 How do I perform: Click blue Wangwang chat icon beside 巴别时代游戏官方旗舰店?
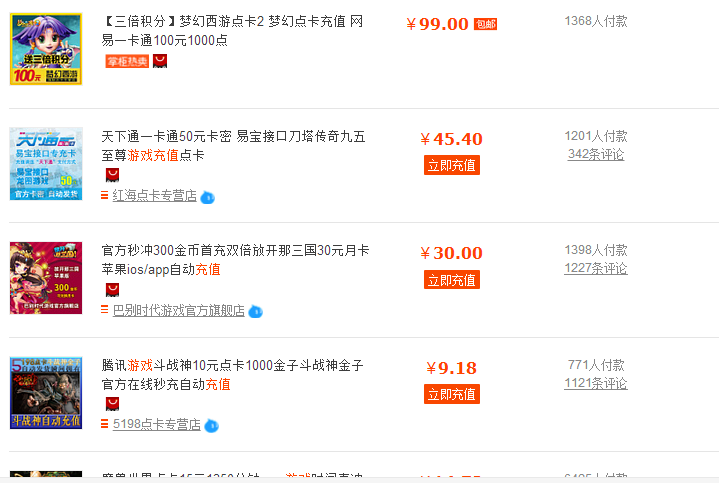(x=255, y=312)
